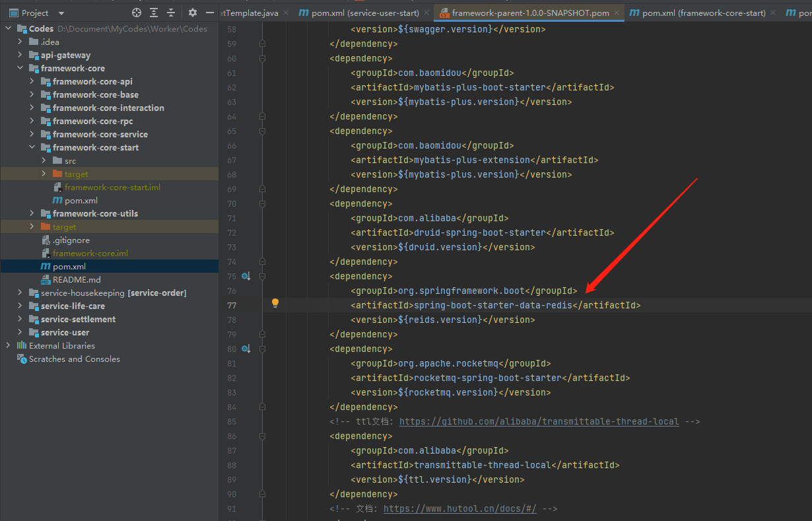
Task: Click the .idea folder icon
Action: (34, 42)
